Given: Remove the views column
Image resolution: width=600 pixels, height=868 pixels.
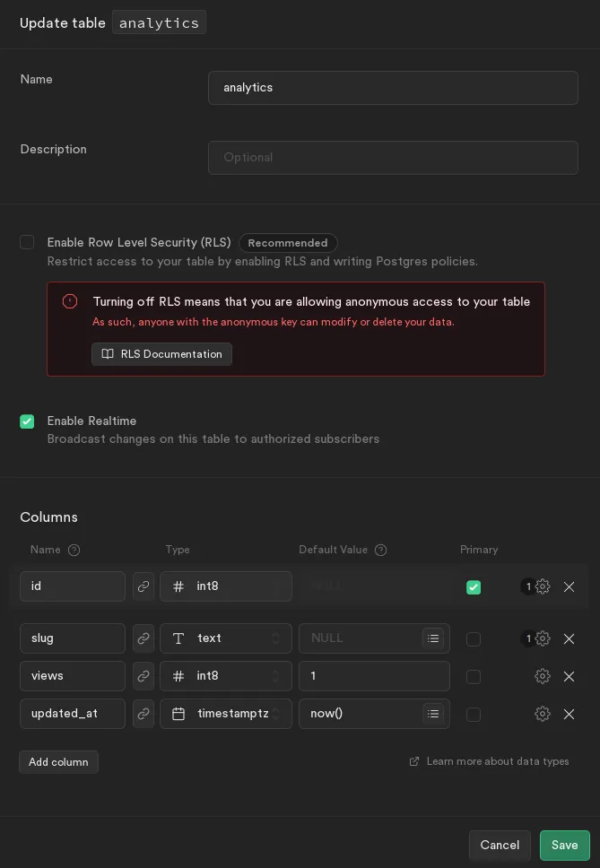Looking at the screenshot, I should coord(570,677).
